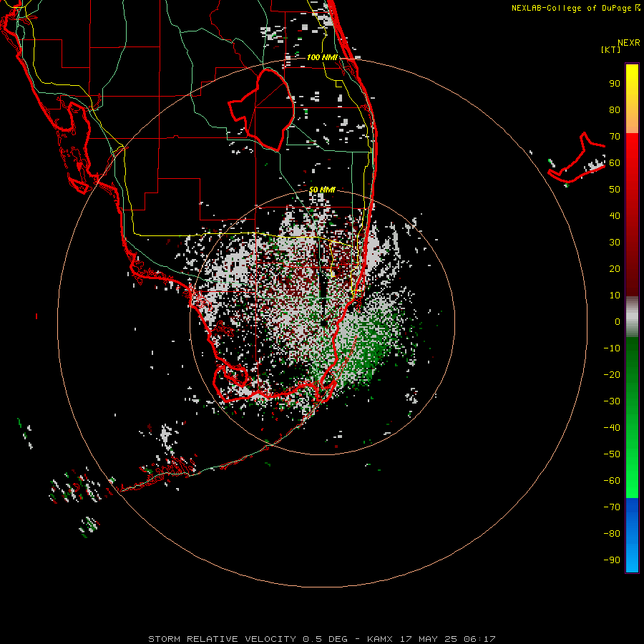
Task: Click the 0 value on the velocity scale
Action: tap(618, 321)
